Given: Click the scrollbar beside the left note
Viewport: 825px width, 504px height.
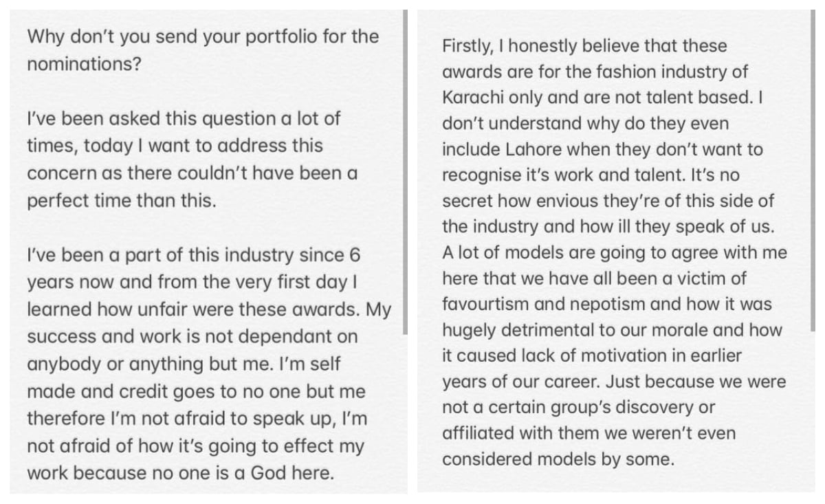Looking at the screenshot, I should 406,172.
